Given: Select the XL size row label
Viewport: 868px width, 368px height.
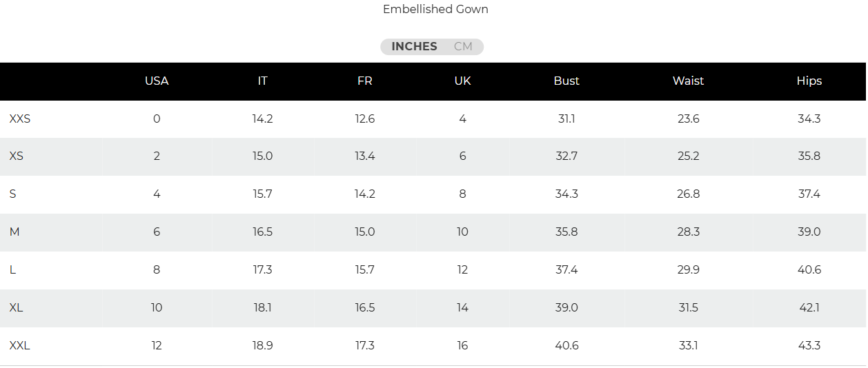Looking at the screenshot, I should tap(17, 307).
